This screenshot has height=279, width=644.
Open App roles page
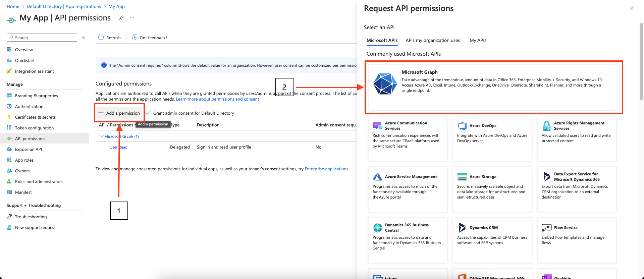[24, 160]
